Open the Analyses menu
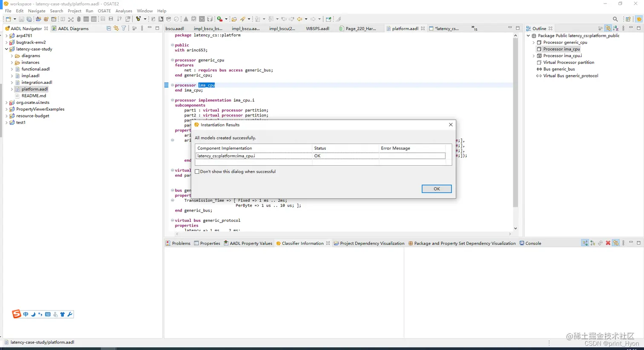Image resolution: width=644 pixels, height=350 pixels. coord(124,11)
